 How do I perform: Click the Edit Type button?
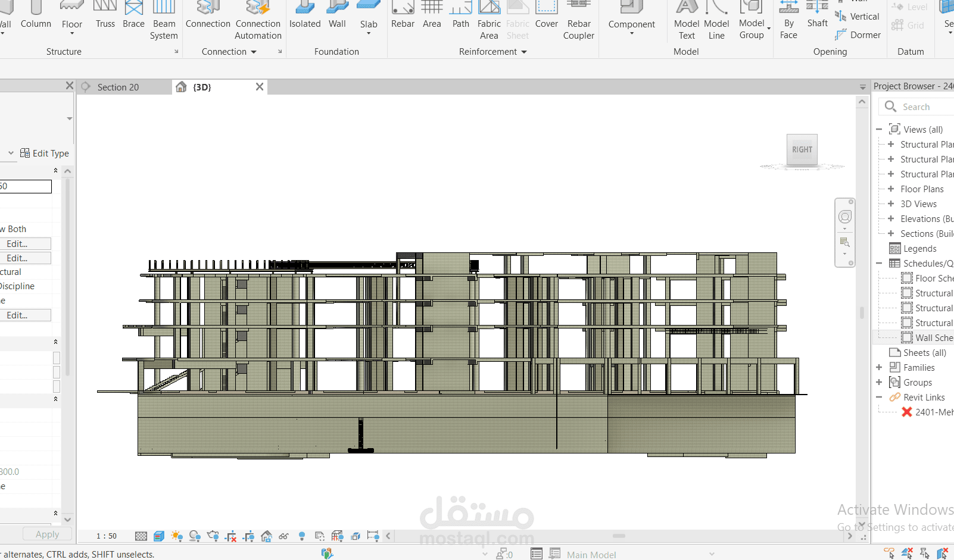pos(45,154)
